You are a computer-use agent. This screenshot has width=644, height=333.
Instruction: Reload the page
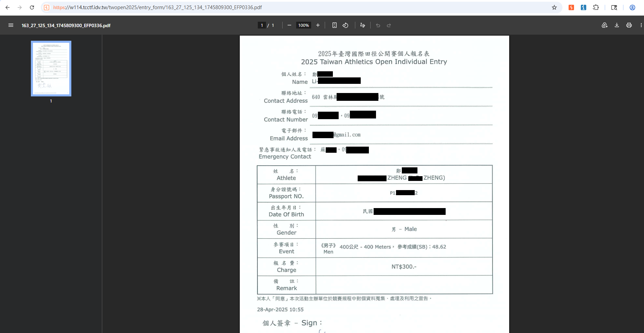[32, 7]
